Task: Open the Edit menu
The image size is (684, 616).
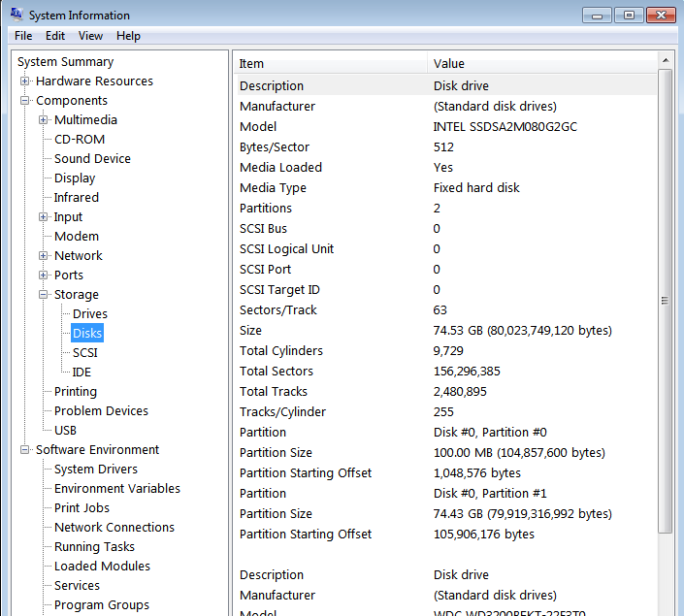Action: click(55, 36)
